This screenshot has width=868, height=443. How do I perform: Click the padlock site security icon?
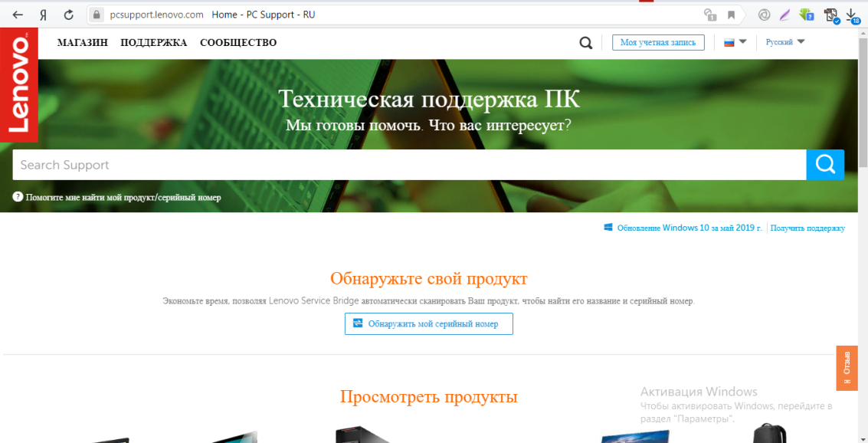pos(97,15)
